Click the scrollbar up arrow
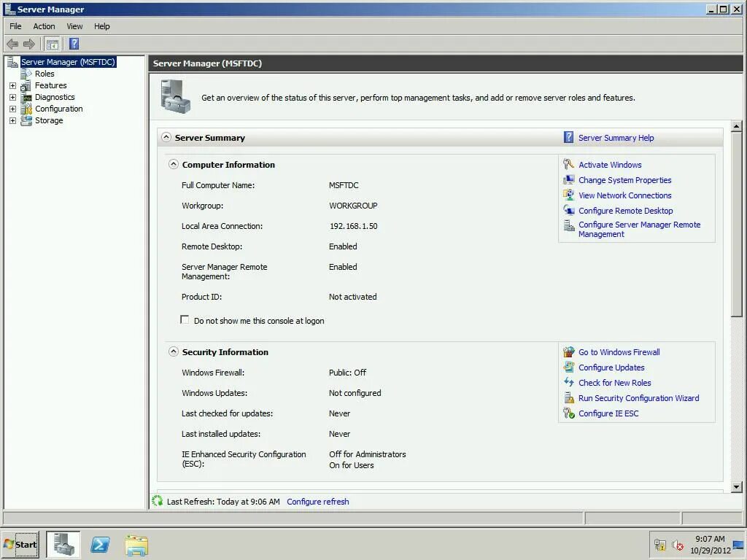747x560 pixels. pos(737,126)
